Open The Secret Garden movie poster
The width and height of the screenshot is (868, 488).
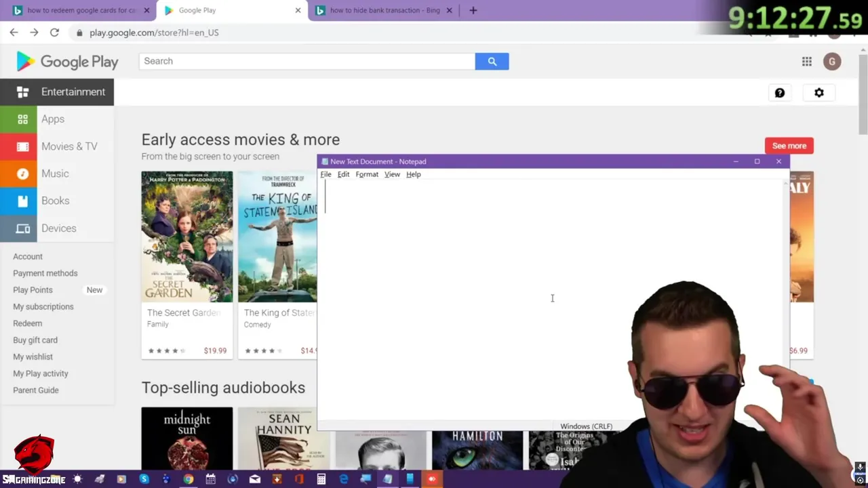[x=187, y=237]
